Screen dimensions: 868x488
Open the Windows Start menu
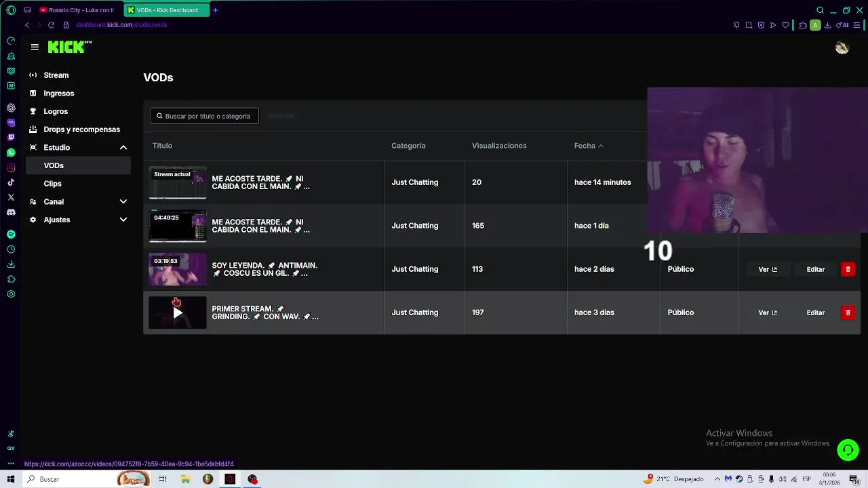(11, 479)
